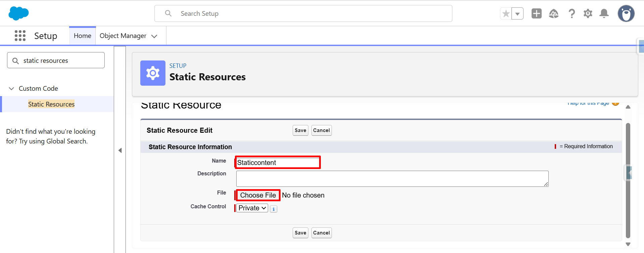
Task: Click the Choose File button
Action: (x=258, y=195)
